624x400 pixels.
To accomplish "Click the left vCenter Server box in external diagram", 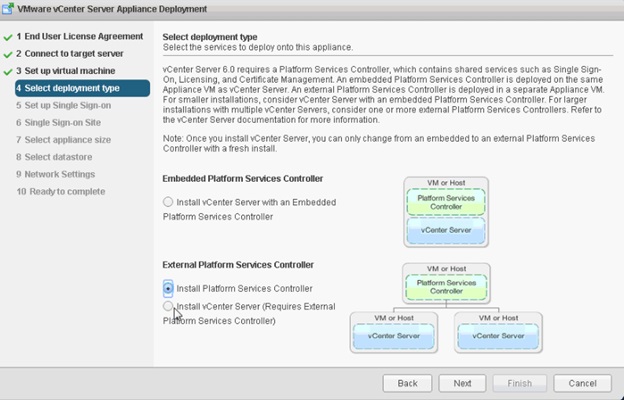I will coord(394,336).
